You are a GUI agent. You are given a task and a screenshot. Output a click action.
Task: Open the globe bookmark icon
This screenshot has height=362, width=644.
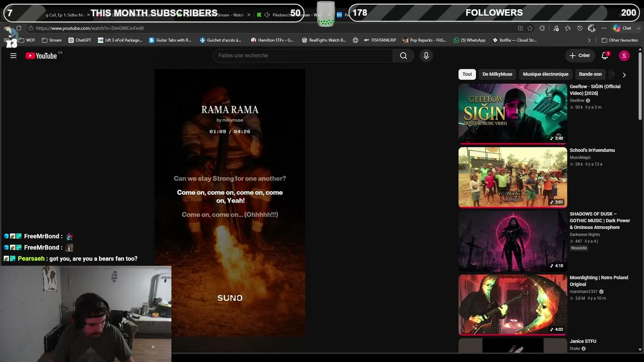click(x=355, y=40)
